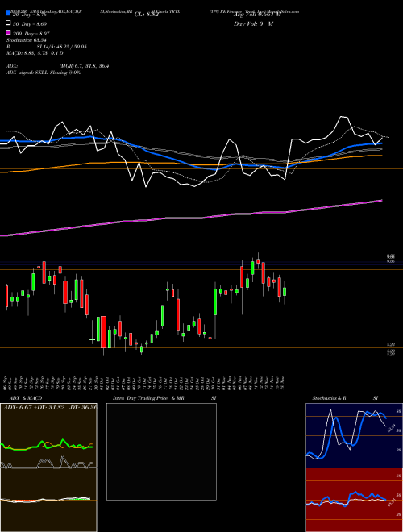Click the 'MACD: 8.83, 8.73, 0.1 D' line
The height and width of the screenshot is (532, 403).
coord(35,53)
